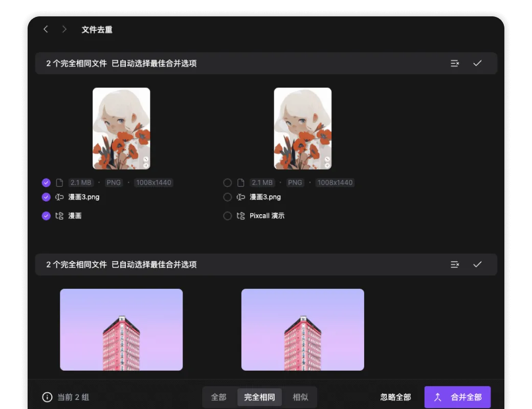Click rename icon beside left 漫画3.png
The height and width of the screenshot is (409, 532).
(x=59, y=197)
